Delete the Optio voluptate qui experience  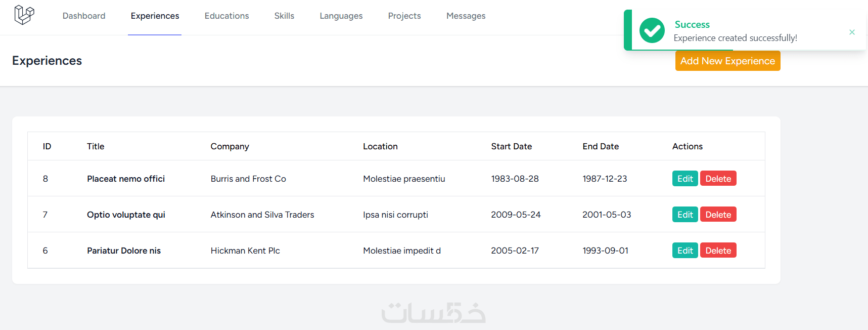pyautogui.click(x=718, y=215)
